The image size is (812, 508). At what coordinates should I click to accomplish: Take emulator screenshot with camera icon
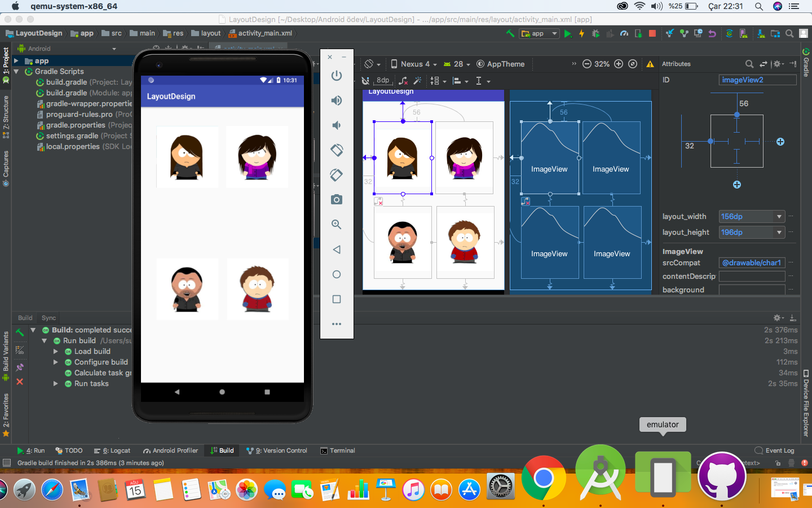(337, 200)
